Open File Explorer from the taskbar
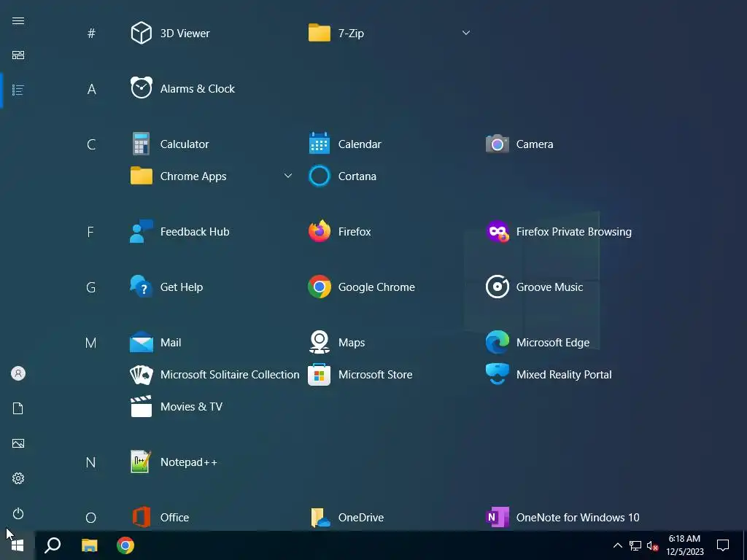The width and height of the screenshot is (747, 560). [89, 545]
